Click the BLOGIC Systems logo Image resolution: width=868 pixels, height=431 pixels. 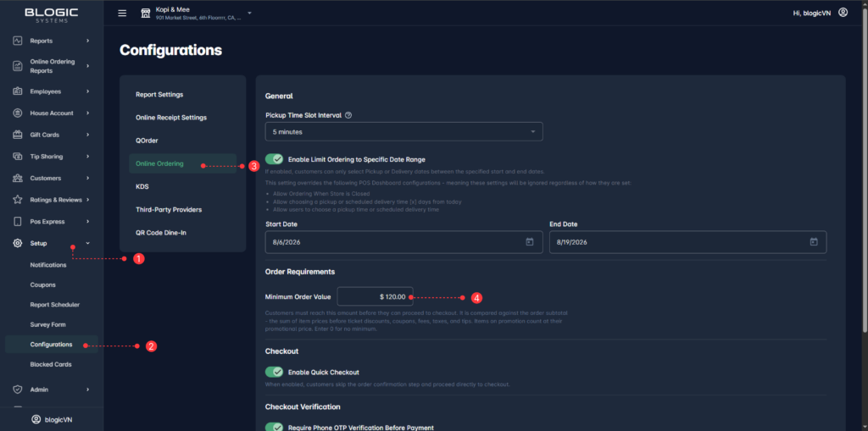pos(52,15)
